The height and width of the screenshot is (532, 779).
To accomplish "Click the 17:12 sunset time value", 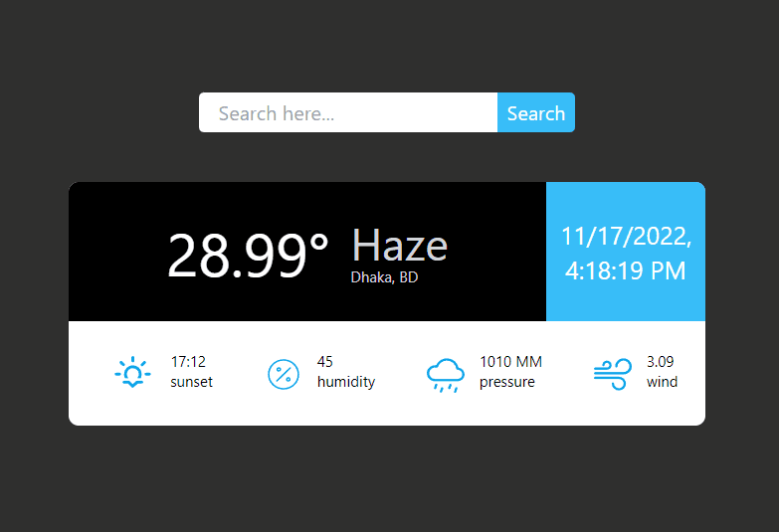I will (188, 362).
